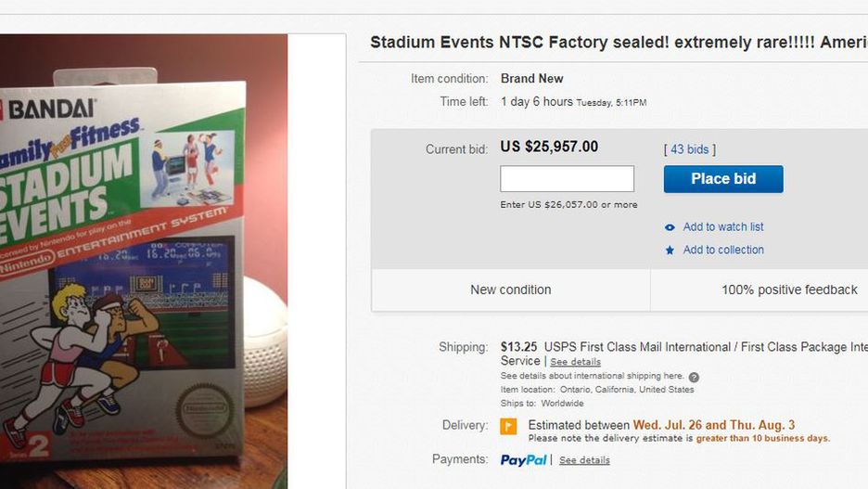Click the orange delivery flag icon
The width and height of the screenshot is (868, 489).
point(508,427)
